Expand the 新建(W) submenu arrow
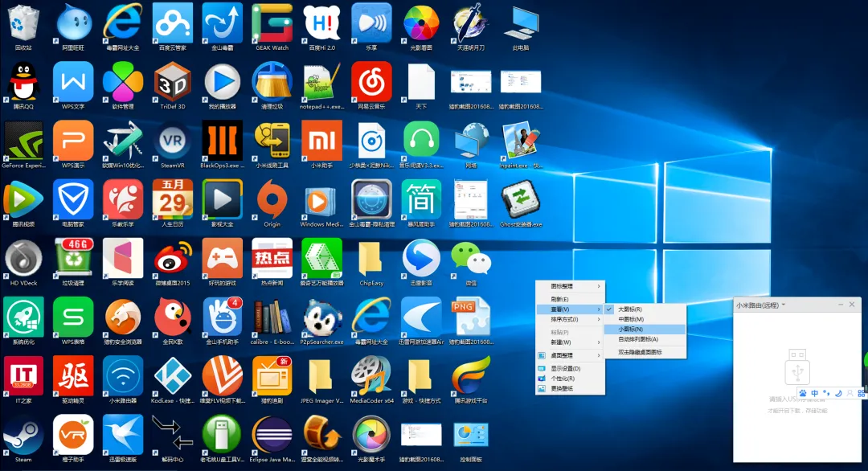Image resolution: width=868 pixels, height=471 pixels. point(599,342)
